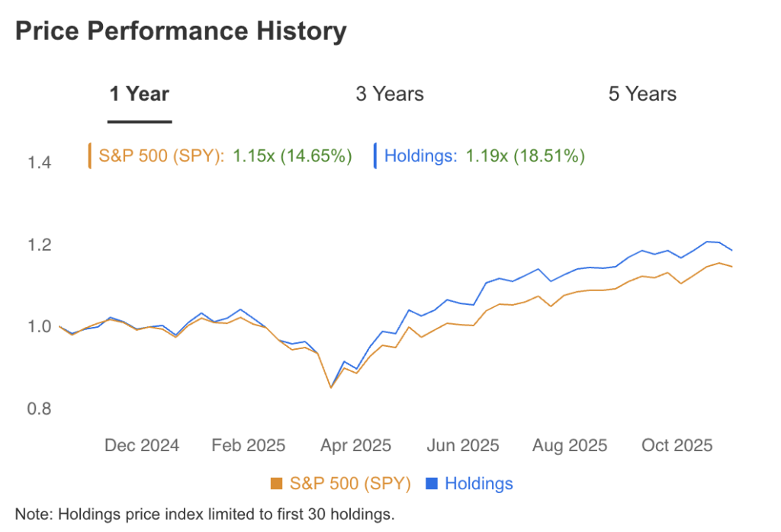Click the Dec 2024 x-axis label

point(142,445)
